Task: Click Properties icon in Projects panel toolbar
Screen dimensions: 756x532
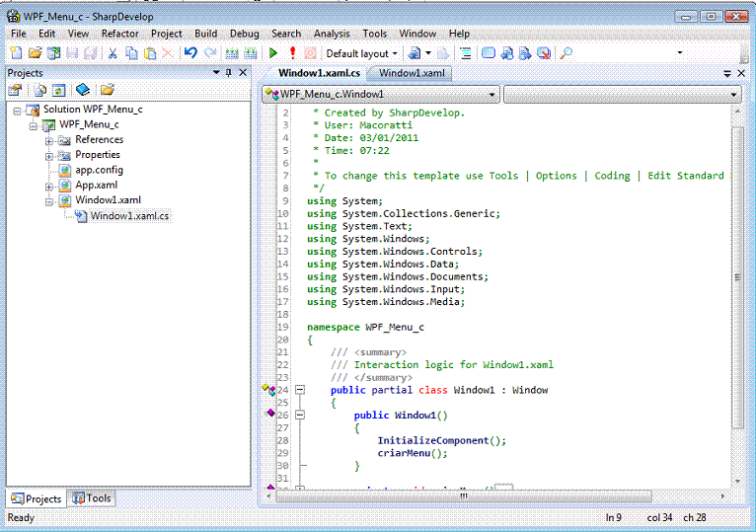Action: pos(16,90)
